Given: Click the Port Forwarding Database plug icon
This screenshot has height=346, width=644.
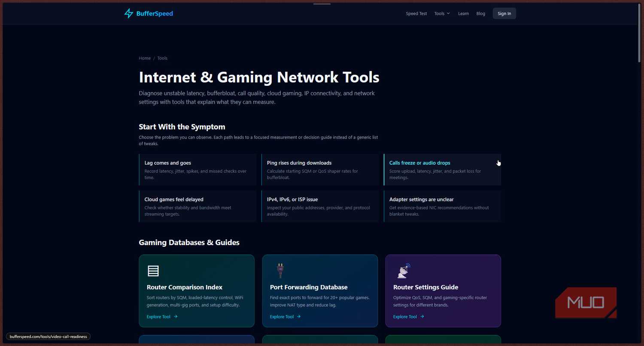Looking at the screenshot, I should pos(280,271).
